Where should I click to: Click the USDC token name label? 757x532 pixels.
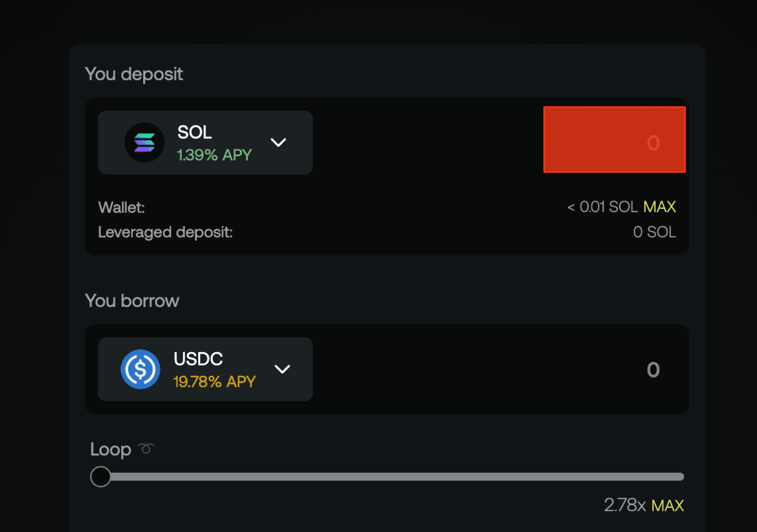click(198, 359)
